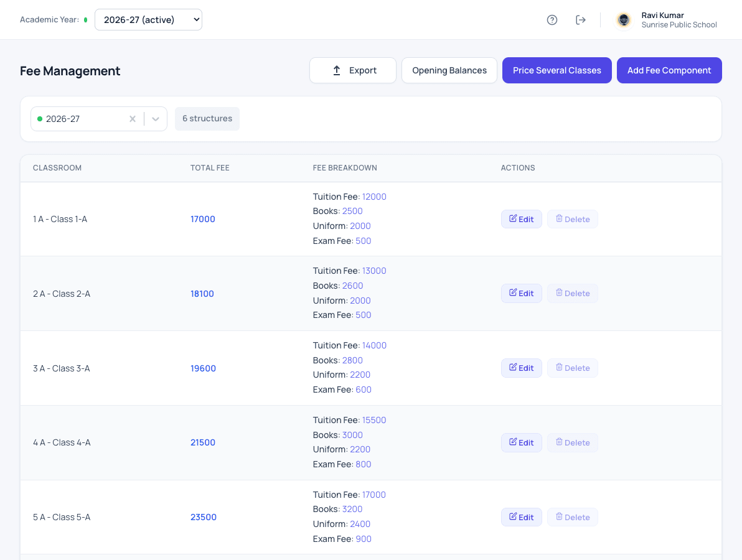Clear the 2026-27 year filter with the X
This screenshot has width=742, height=560.
tap(133, 119)
